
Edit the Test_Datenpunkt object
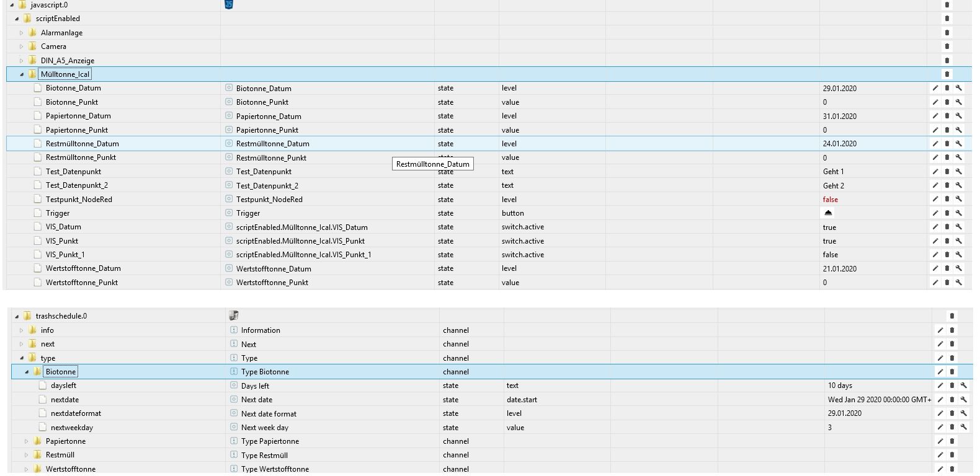935,171
